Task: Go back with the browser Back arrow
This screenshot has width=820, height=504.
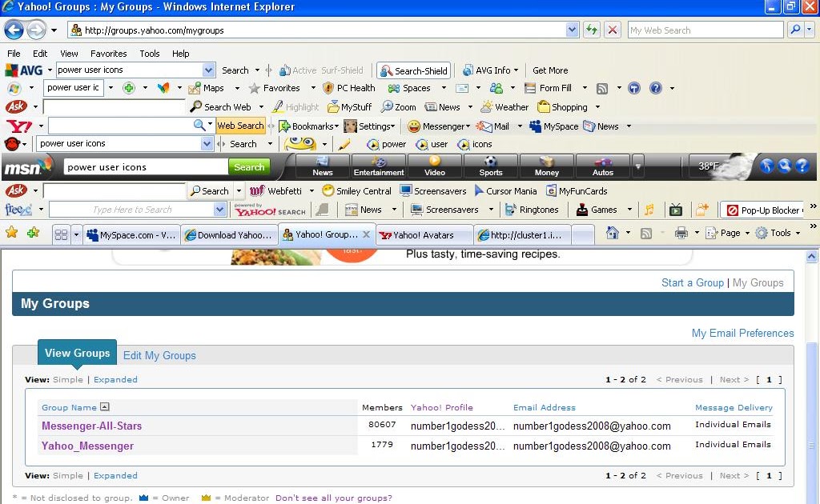Action: [14, 30]
